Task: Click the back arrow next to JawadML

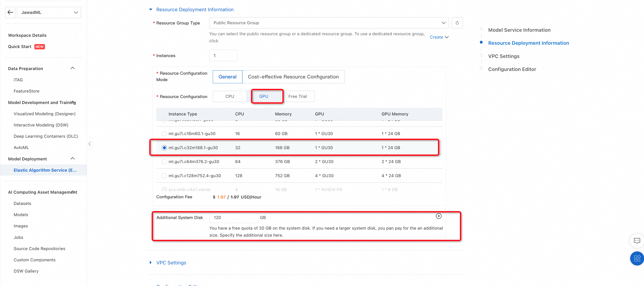Action: 10,12
